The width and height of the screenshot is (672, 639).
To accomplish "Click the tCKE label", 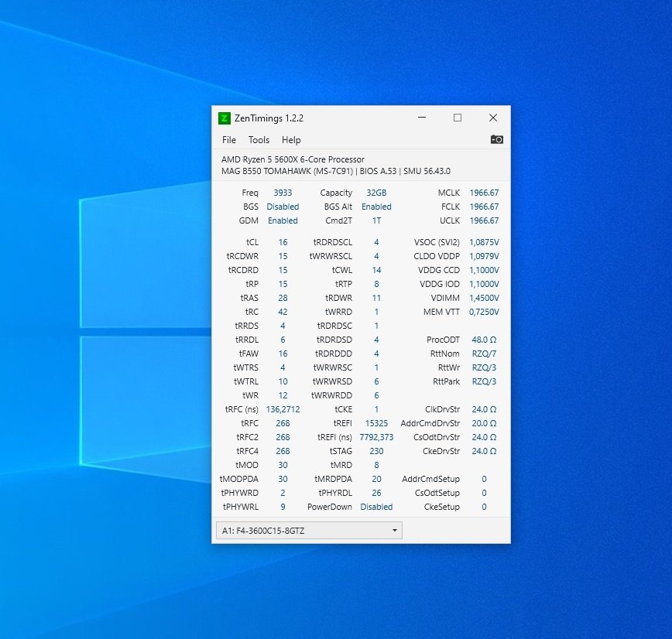I will coord(343,409).
